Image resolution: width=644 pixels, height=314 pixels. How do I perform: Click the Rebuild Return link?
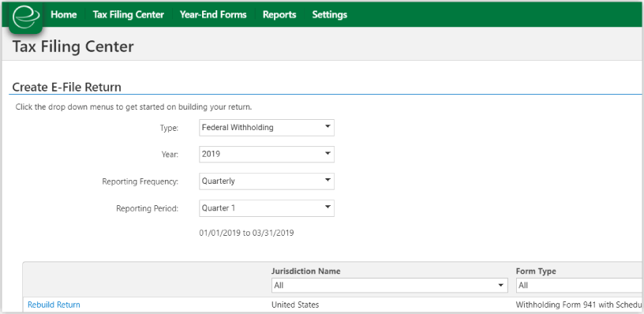[54, 305]
